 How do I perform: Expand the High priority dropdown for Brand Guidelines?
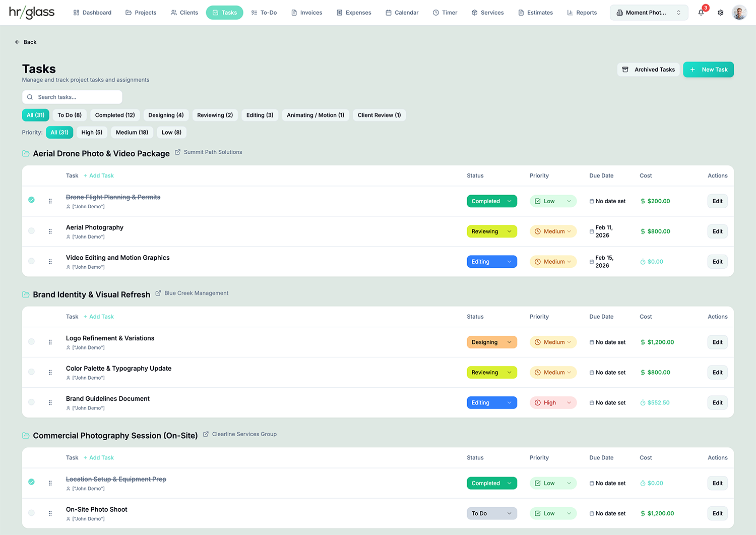553,403
